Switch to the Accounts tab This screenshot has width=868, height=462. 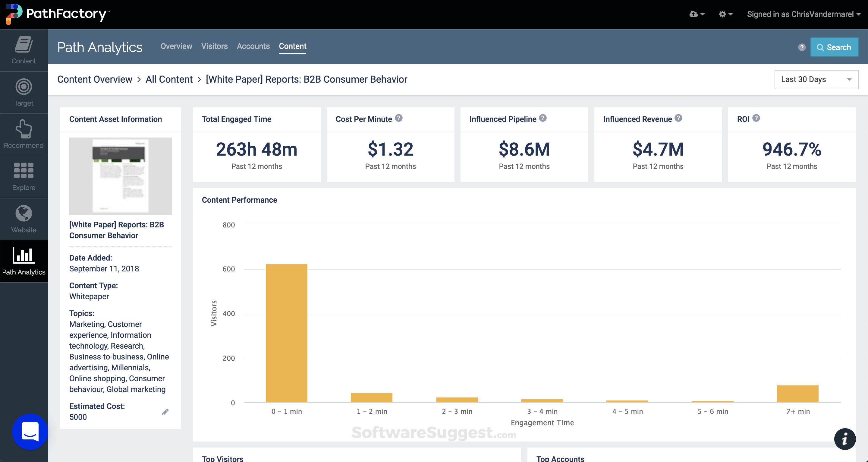[253, 46]
